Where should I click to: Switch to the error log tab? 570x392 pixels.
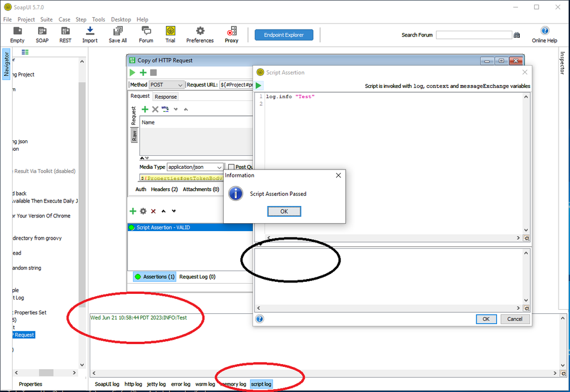pos(181,384)
